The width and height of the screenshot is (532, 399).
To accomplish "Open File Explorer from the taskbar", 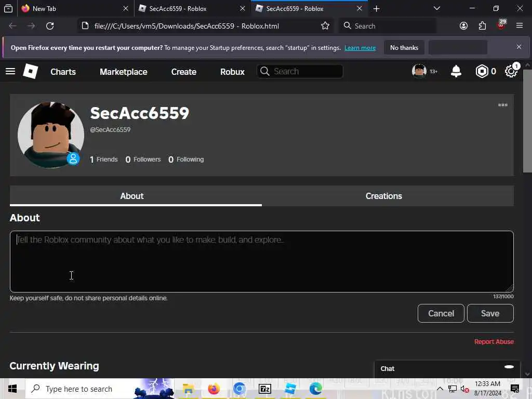I will (x=188, y=389).
